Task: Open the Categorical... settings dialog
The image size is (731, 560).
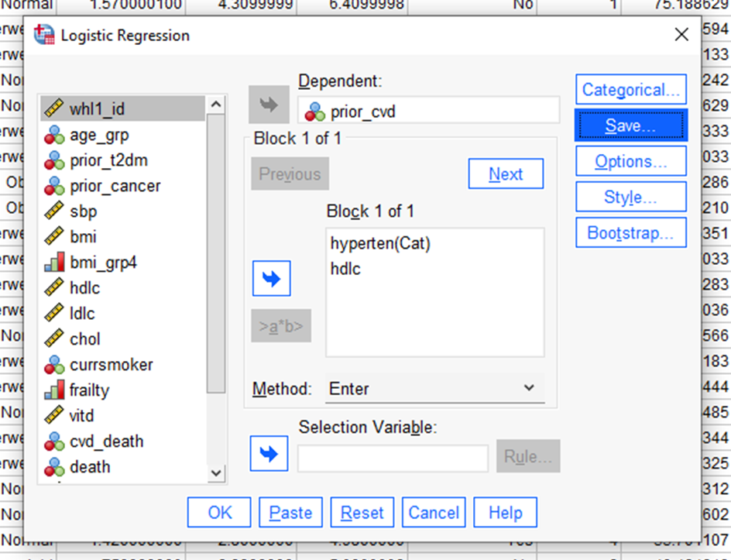Action: click(x=630, y=90)
